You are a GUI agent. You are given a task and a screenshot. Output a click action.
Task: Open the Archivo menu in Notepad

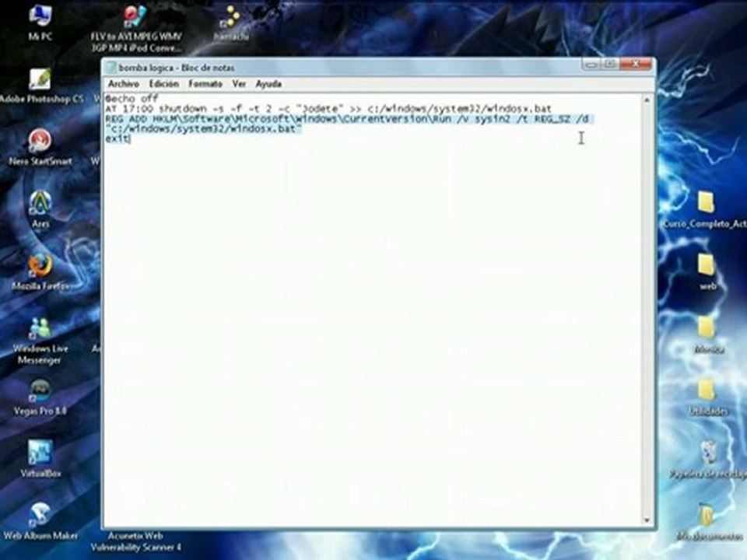[124, 84]
